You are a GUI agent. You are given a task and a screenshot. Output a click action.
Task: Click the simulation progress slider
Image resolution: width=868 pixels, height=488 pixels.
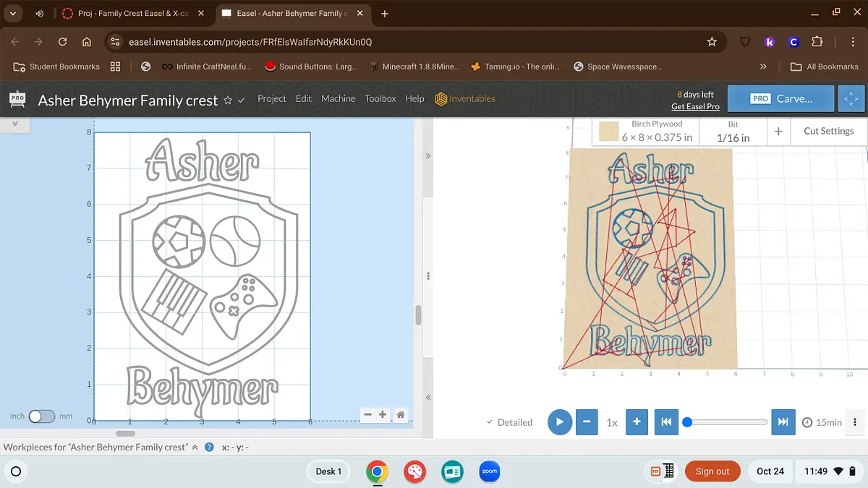point(727,422)
